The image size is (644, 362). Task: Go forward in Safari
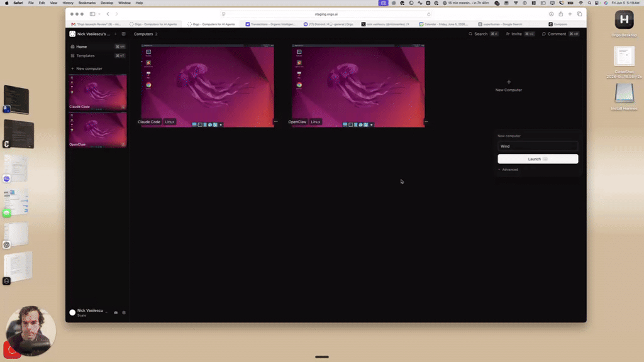coord(116,14)
